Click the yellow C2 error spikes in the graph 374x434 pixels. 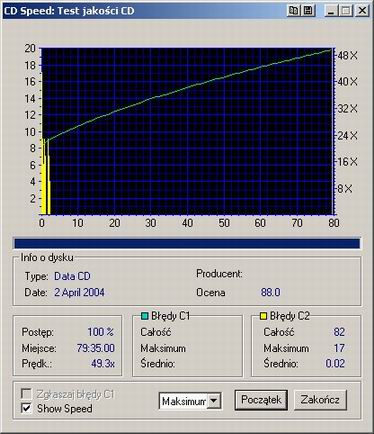coord(45,177)
